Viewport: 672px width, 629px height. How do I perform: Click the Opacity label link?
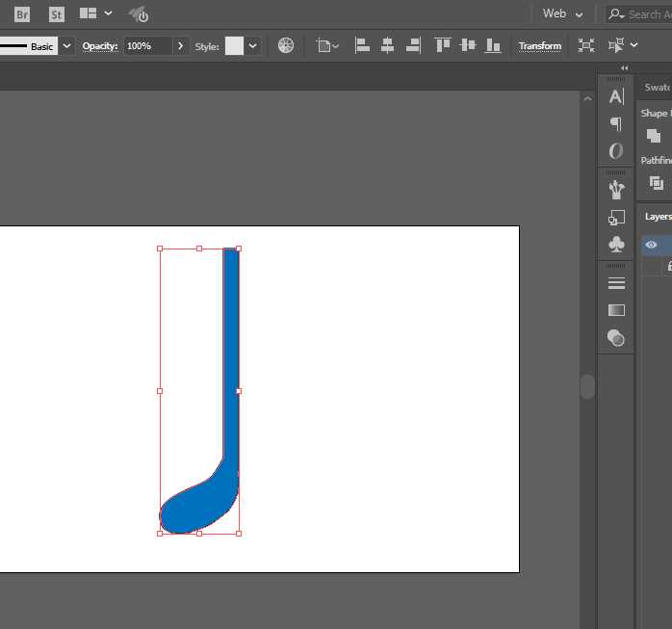[99, 45]
